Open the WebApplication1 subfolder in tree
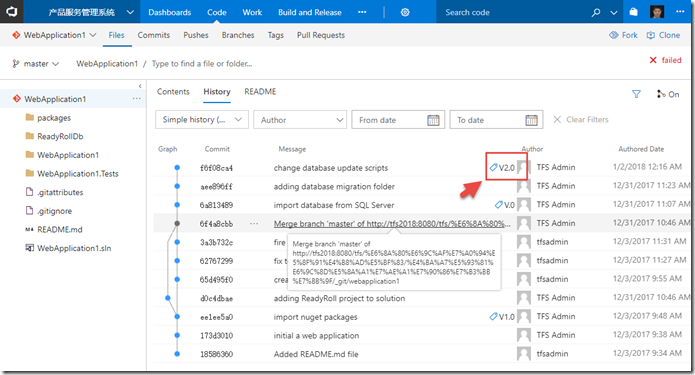The height and width of the screenshot is (375, 695). [68, 155]
